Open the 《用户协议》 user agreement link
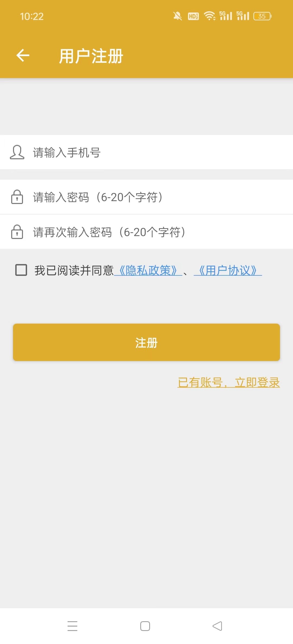The height and width of the screenshot is (644, 293). point(228,271)
